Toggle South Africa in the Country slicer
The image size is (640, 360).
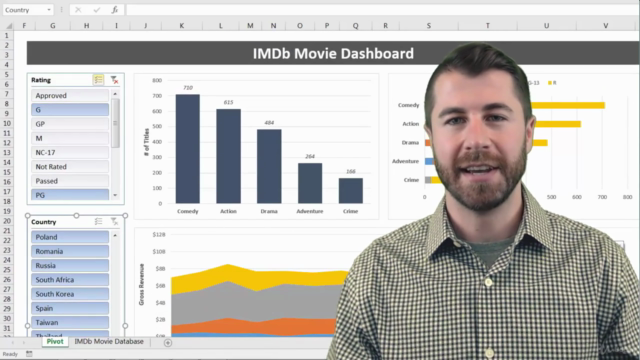[x=70, y=280]
